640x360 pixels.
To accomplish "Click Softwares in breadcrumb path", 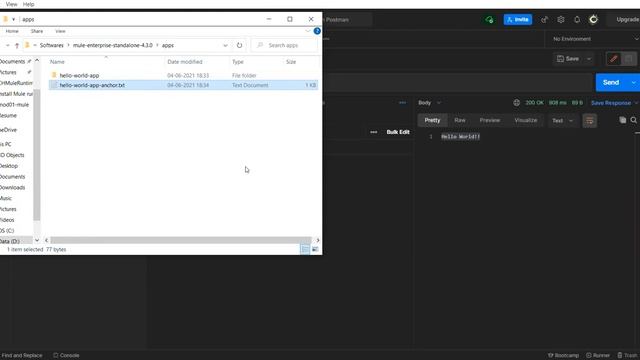I will [51, 45].
